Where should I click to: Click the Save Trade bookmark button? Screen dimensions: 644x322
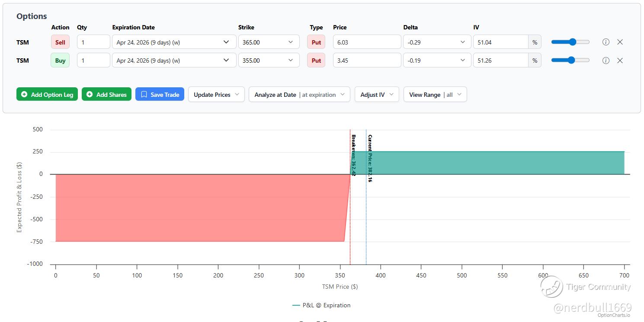(160, 95)
